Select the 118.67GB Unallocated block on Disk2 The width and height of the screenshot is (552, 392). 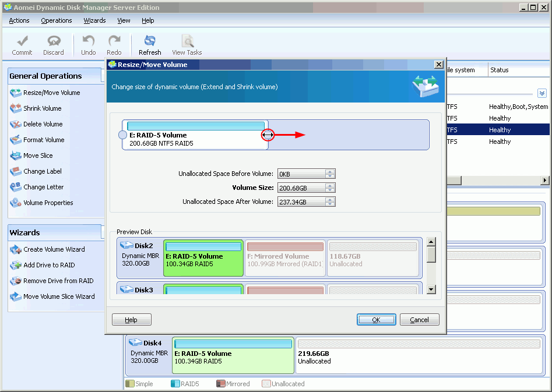point(373,258)
